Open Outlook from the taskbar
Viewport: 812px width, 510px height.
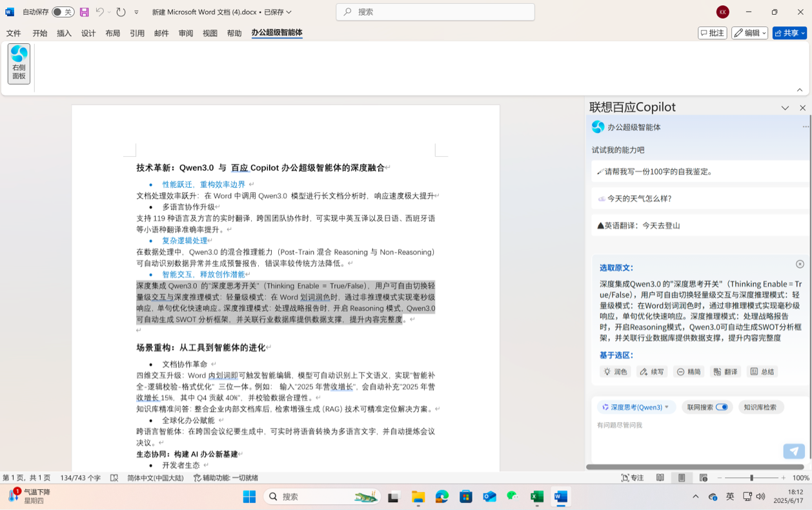tap(490, 496)
